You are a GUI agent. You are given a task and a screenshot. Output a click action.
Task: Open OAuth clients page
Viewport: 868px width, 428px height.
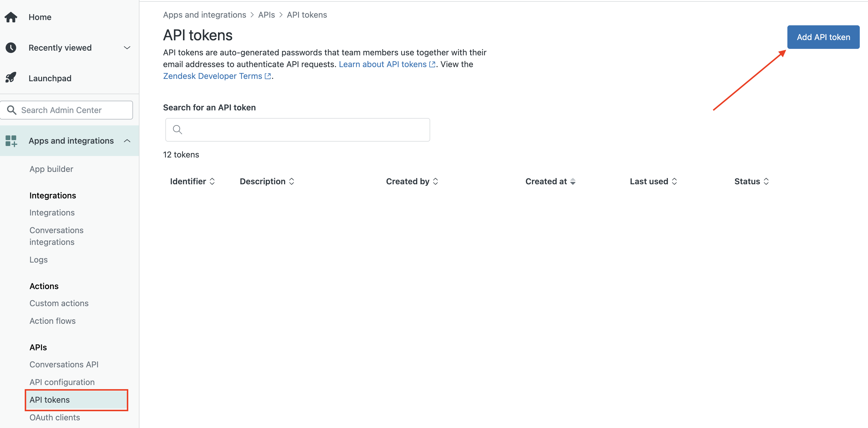(55, 417)
